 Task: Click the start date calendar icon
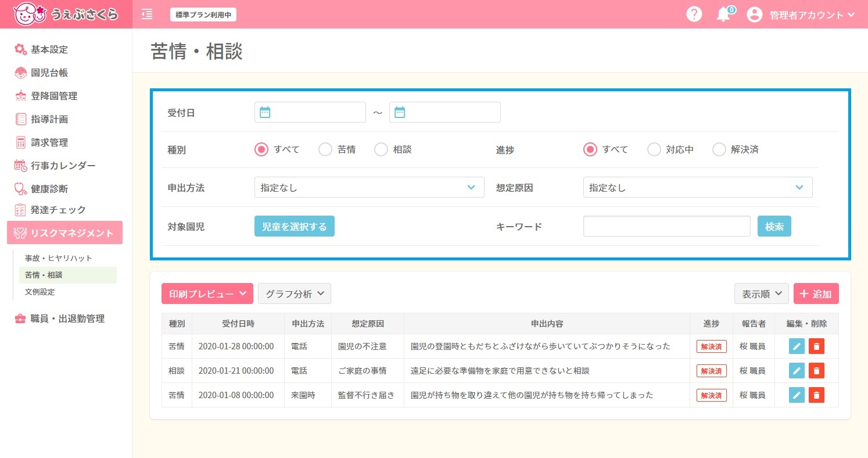[x=265, y=112]
